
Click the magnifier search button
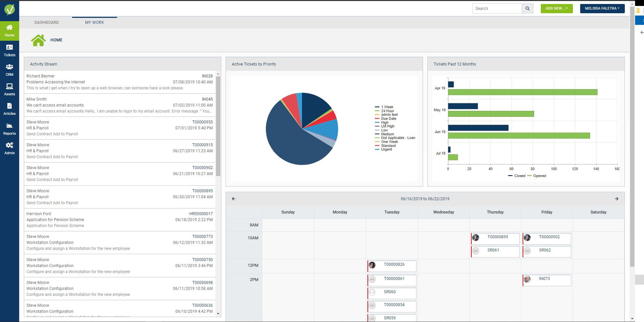point(528,9)
